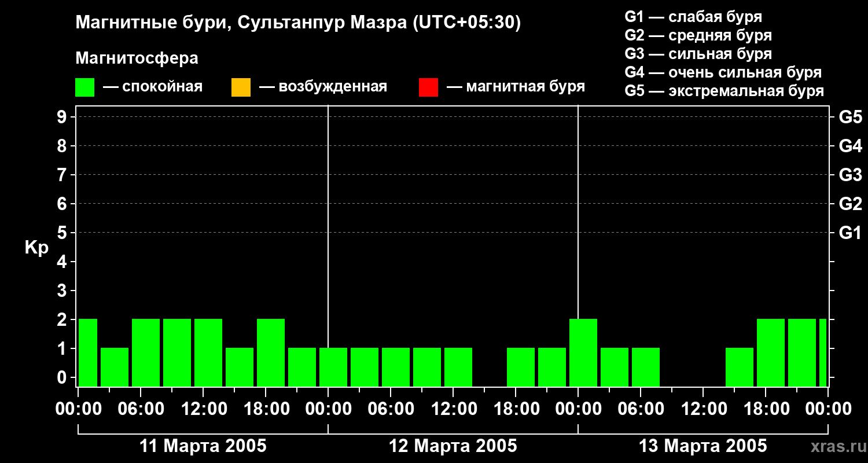Screen dimensions: 868x463
Task: Click the G4 label on the right axis
Action: tap(851, 146)
